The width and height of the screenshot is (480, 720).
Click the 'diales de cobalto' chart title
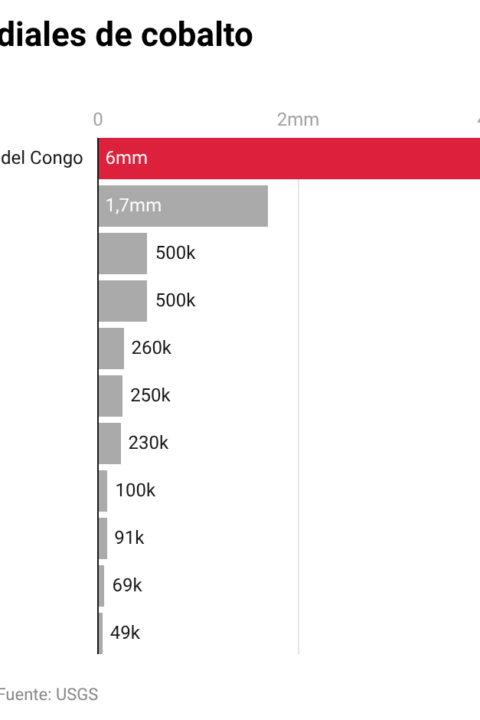click(126, 34)
